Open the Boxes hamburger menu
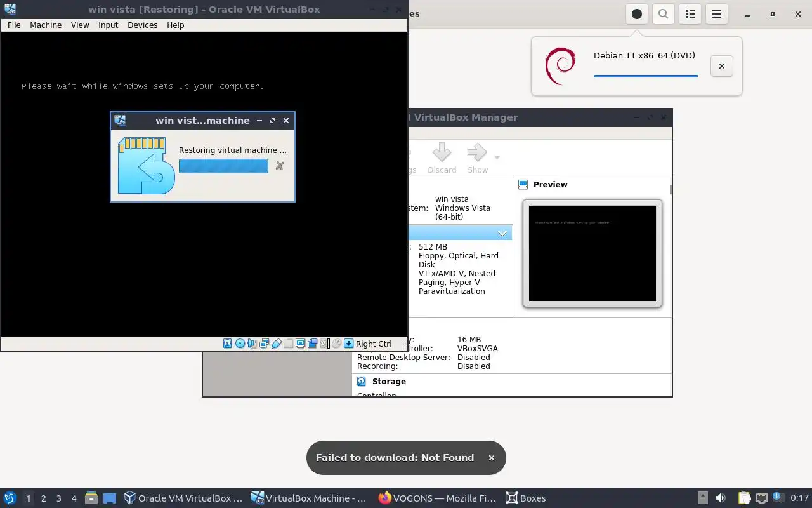 coord(717,14)
